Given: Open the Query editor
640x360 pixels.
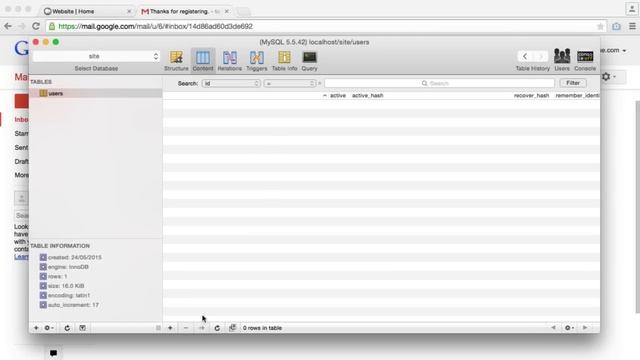Looking at the screenshot, I should coord(309,61).
